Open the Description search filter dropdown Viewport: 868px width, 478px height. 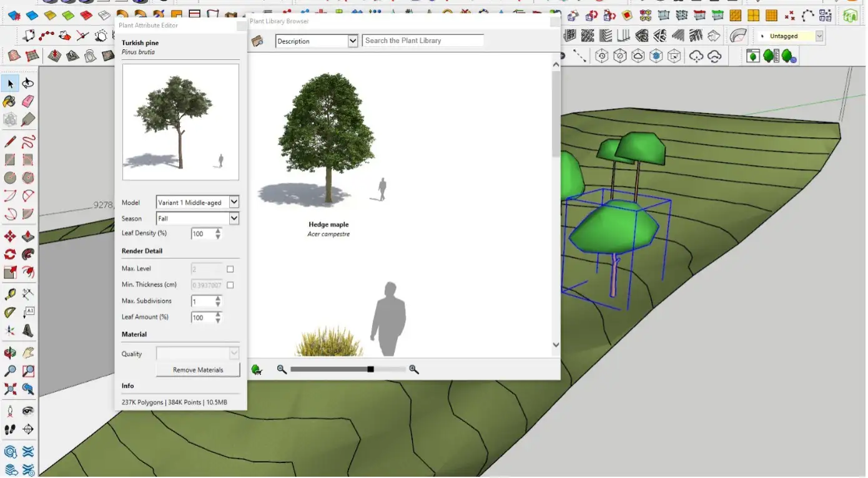pyautogui.click(x=353, y=40)
